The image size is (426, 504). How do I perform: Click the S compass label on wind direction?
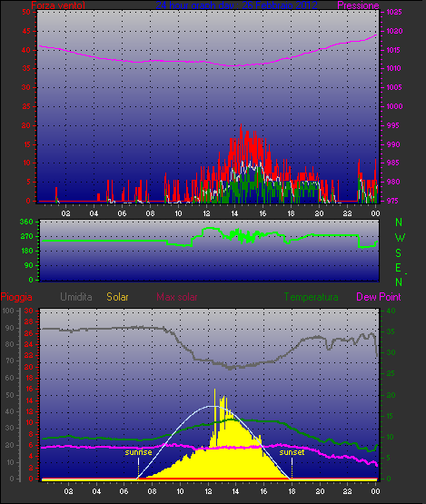click(399, 253)
